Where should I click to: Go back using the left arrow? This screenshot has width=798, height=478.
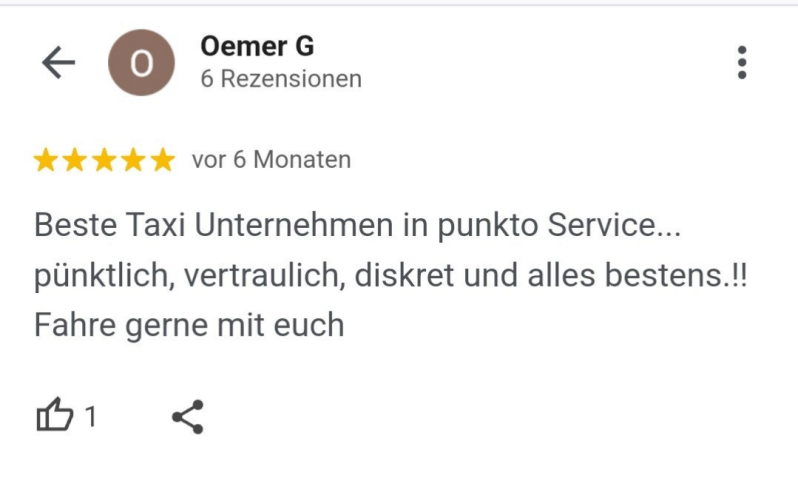pyautogui.click(x=58, y=63)
